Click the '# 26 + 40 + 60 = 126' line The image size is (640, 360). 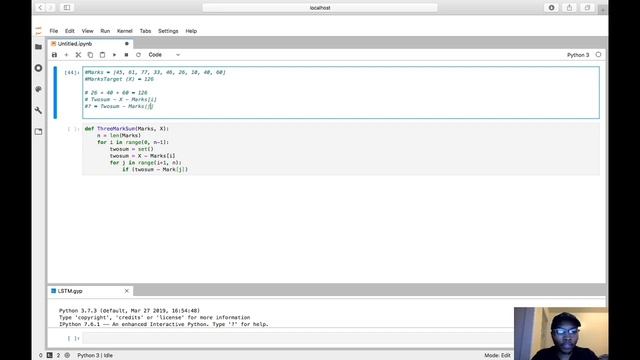click(x=116, y=93)
